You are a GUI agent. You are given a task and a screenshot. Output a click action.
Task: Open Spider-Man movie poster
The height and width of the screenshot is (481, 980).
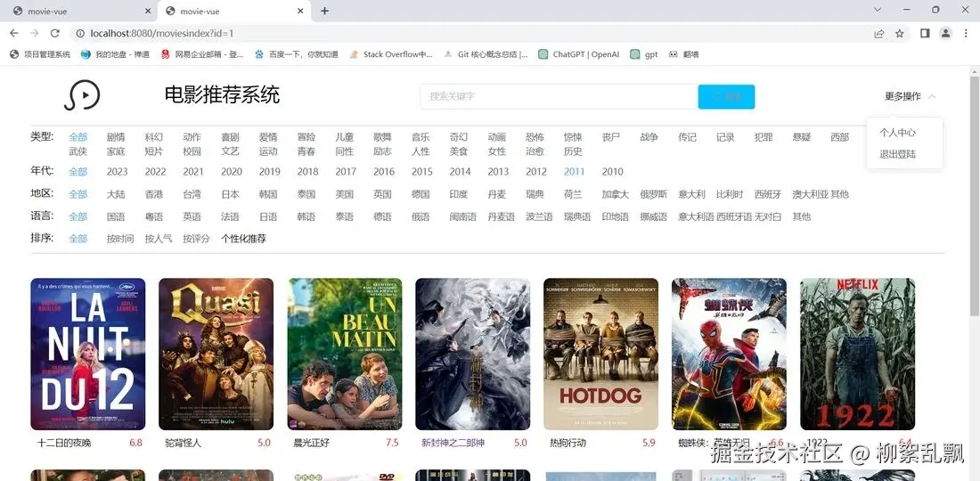(730, 355)
